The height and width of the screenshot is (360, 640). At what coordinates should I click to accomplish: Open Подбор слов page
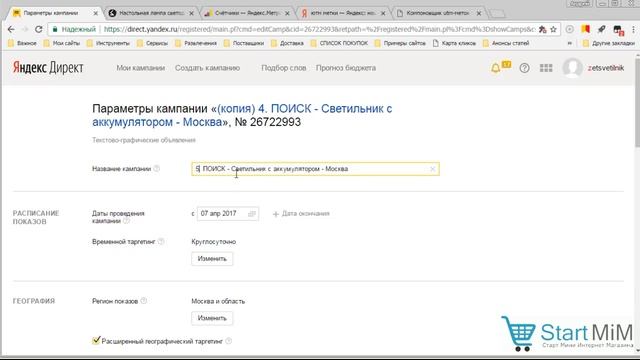coord(284,68)
